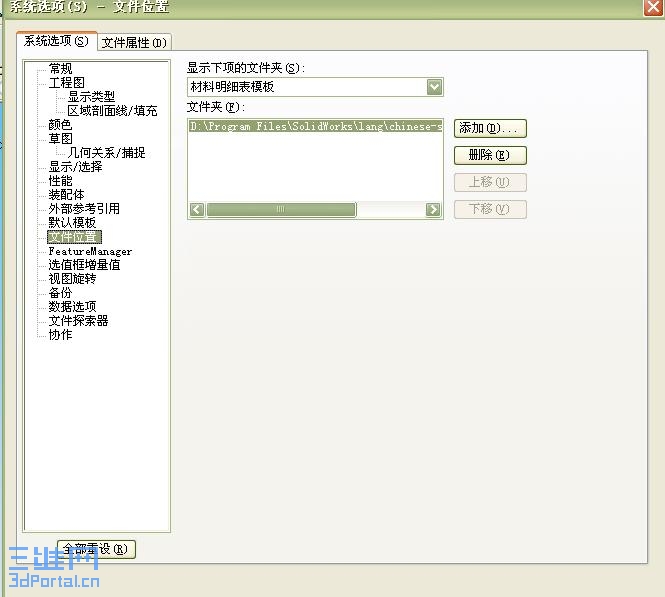The width and height of the screenshot is (665, 597).
Task: Select 外部参考引用 tree item
Action: point(84,209)
